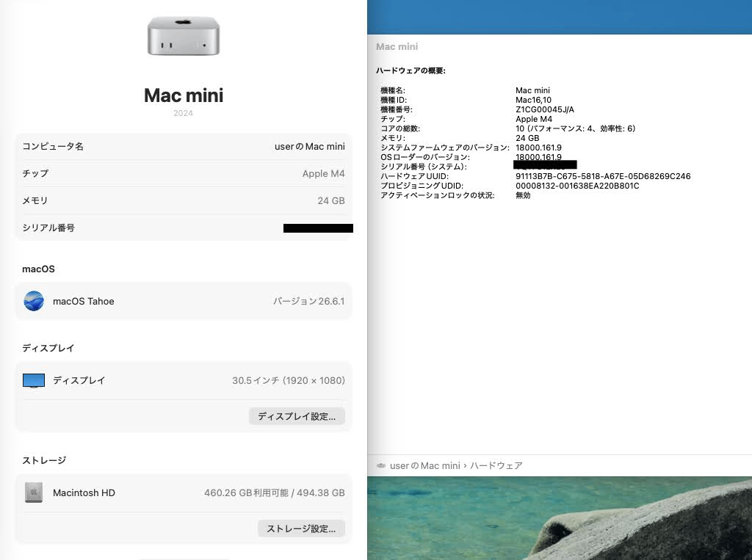Click the メモリ 24 GB value in About panel

pyautogui.click(x=331, y=201)
